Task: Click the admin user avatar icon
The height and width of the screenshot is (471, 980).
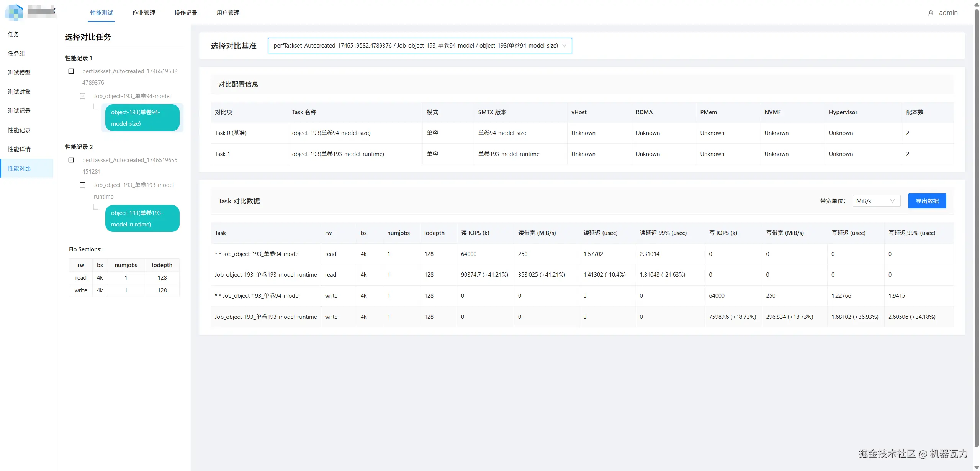Action: click(931, 13)
